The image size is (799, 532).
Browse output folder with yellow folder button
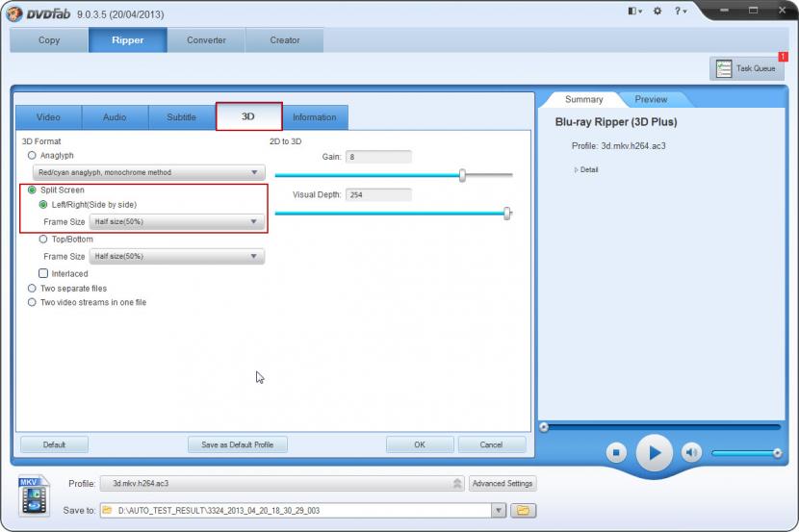click(x=523, y=510)
